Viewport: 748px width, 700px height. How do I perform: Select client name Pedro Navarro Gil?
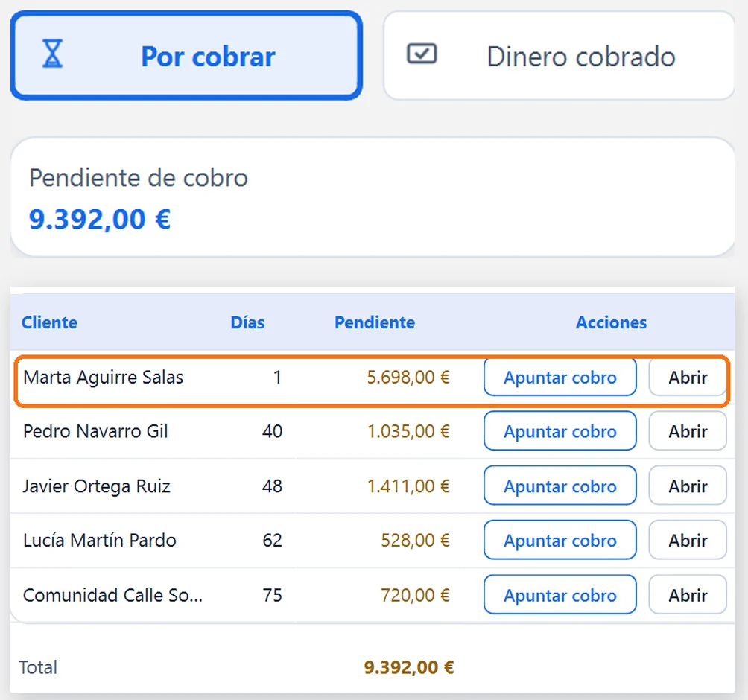(x=95, y=431)
